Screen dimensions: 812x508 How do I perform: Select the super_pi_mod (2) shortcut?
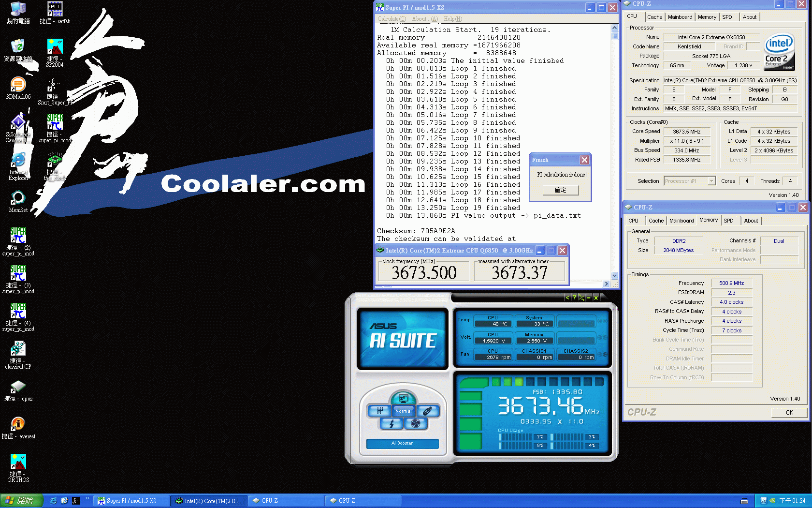(18, 242)
